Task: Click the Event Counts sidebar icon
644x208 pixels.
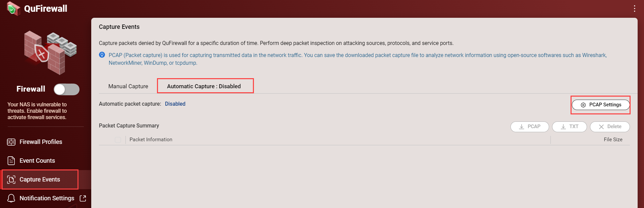Action: click(11, 161)
